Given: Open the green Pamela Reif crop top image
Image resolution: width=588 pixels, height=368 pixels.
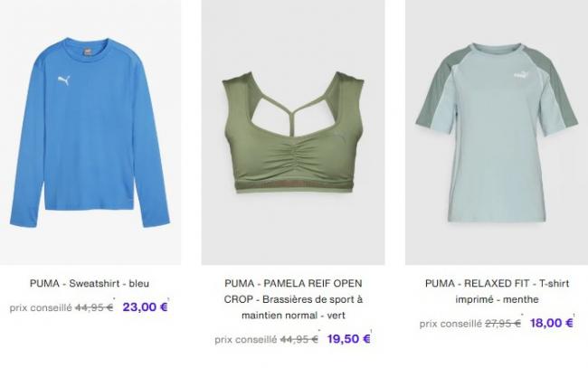Looking at the screenshot, I should pyautogui.click(x=293, y=132).
